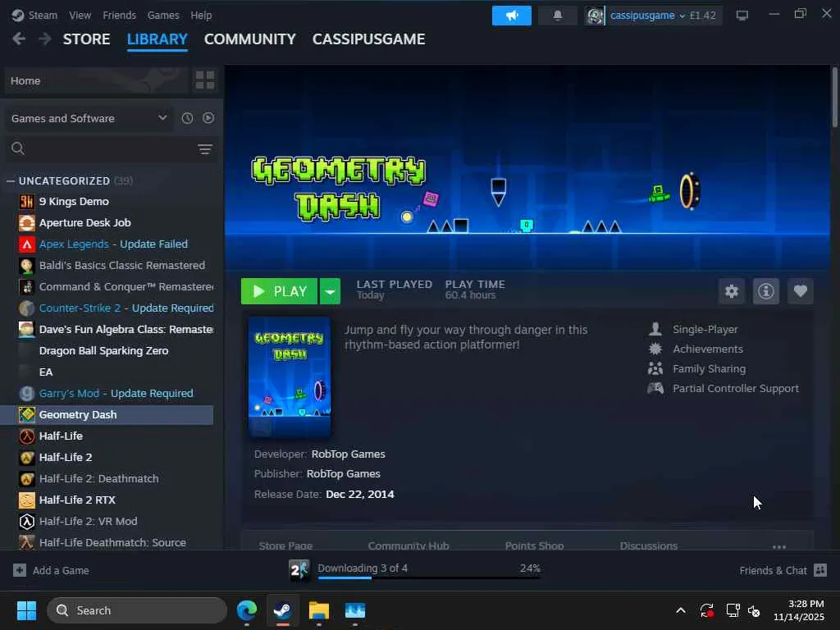Screen dimensions: 840x630
Task: Open Windows Start menu
Action: click(x=26, y=610)
